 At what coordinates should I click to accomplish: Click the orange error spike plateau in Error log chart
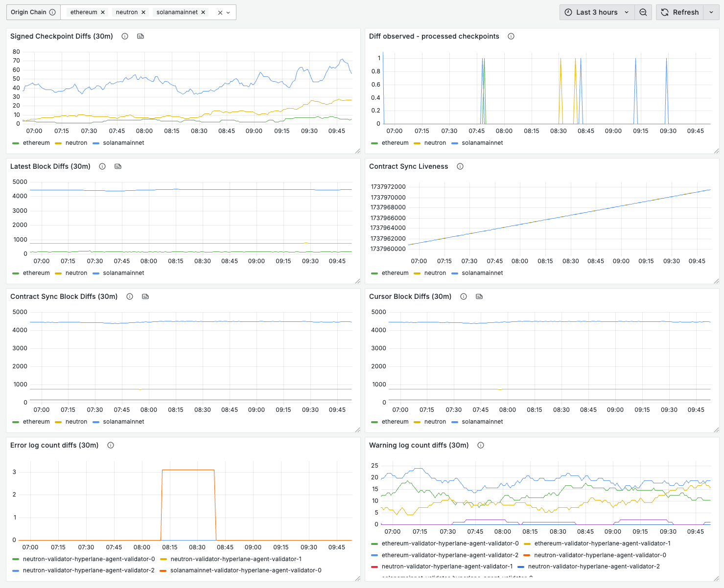(x=188, y=470)
